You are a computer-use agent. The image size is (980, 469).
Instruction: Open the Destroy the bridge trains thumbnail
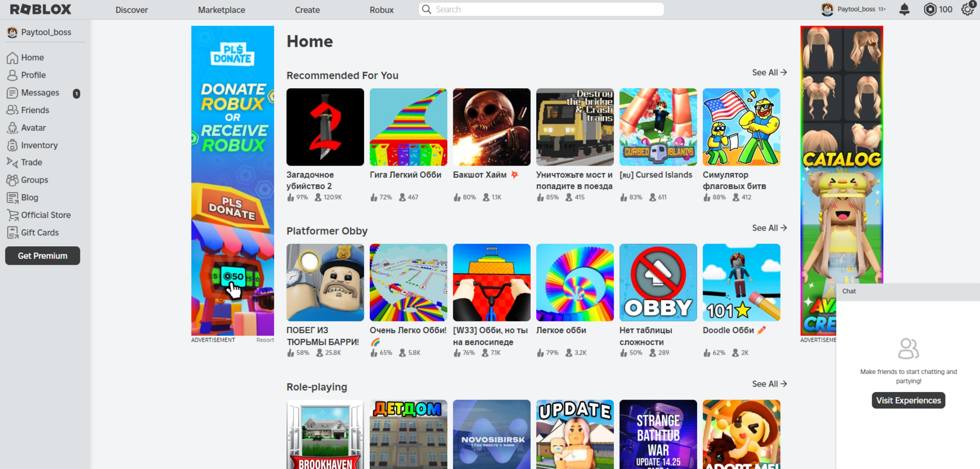[575, 127]
